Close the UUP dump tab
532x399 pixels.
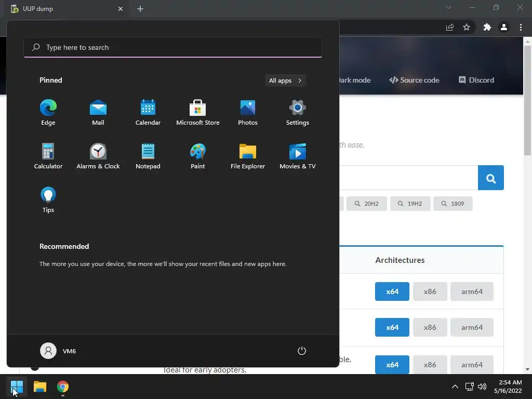coord(121,9)
